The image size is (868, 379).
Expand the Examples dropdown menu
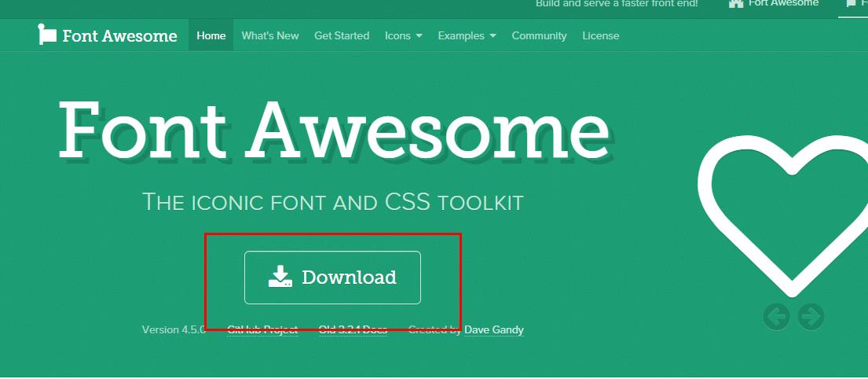(467, 35)
